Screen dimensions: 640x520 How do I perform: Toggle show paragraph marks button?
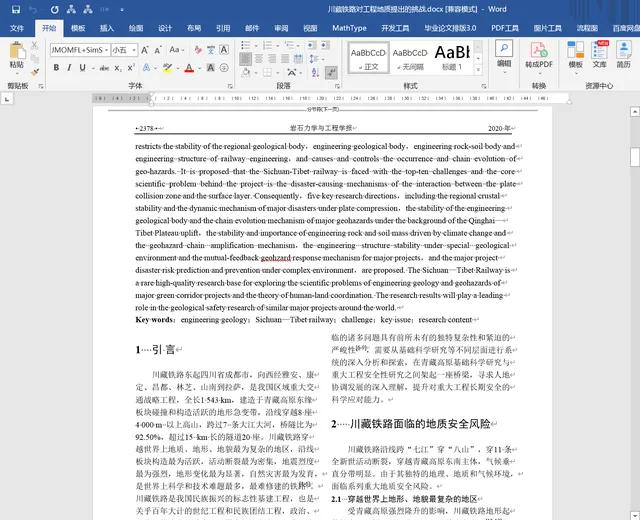click(331, 73)
